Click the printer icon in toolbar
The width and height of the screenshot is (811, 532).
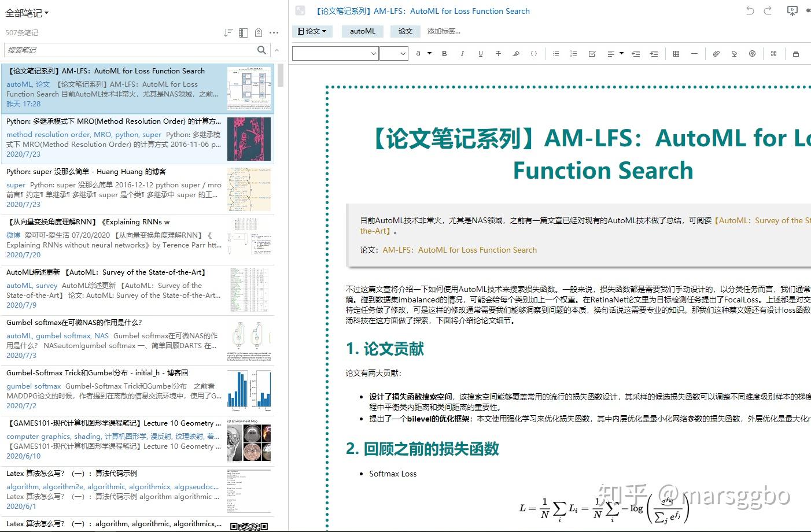coord(796,54)
